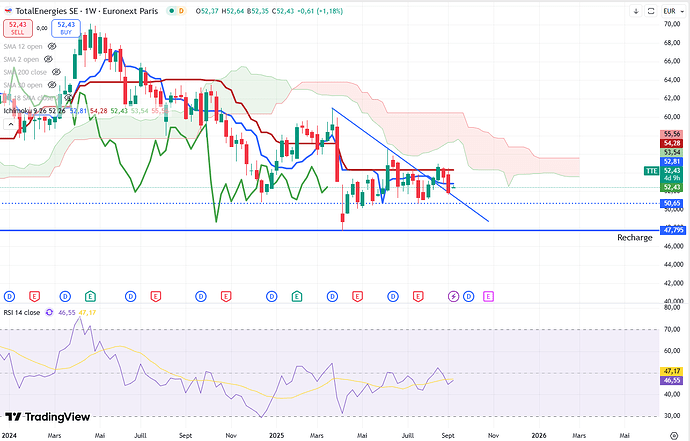Screen dimensions: 690x441
Task: Click the green E marker near Mai 2024
Action: pyautogui.click(x=90, y=297)
